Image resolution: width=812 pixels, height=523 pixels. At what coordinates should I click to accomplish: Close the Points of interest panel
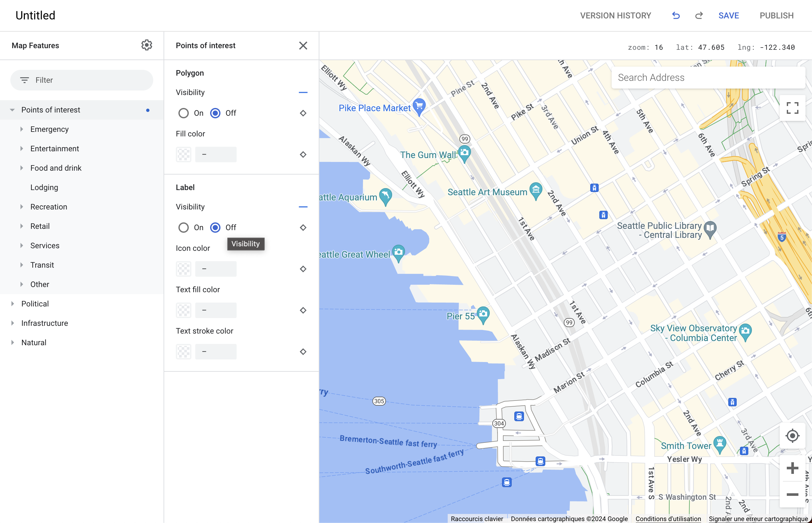[x=303, y=46]
